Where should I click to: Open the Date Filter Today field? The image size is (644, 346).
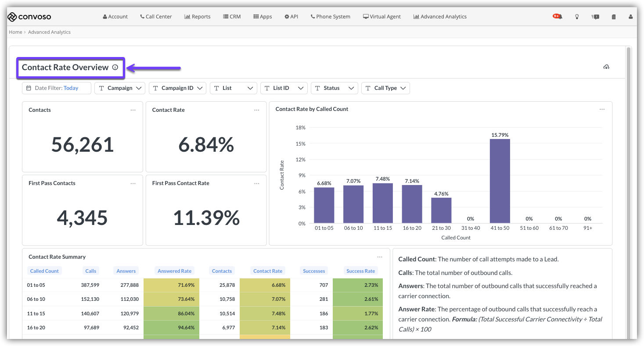tap(56, 88)
